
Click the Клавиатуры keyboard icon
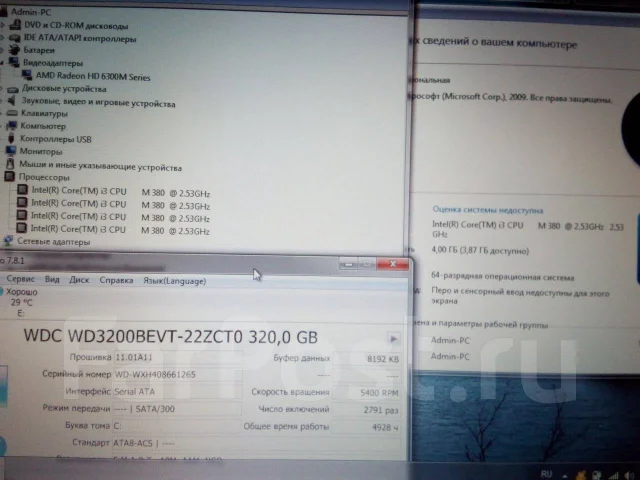click(x=12, y=113)
